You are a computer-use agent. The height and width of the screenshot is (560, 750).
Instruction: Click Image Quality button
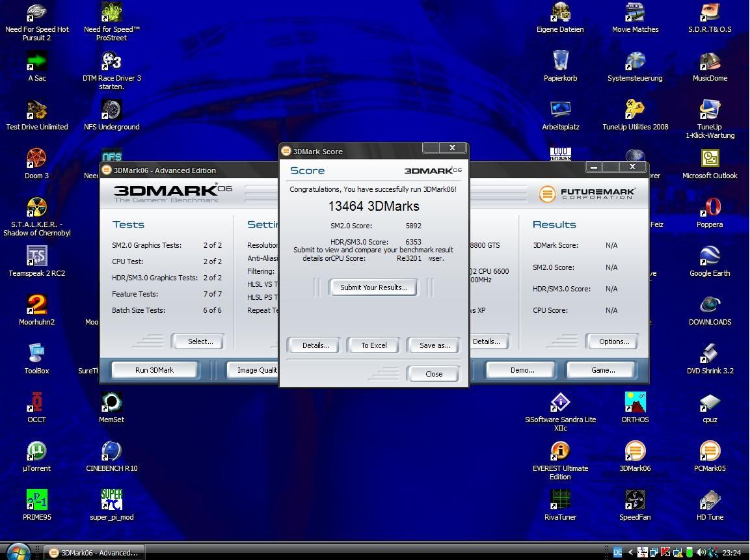coord(253,370)
